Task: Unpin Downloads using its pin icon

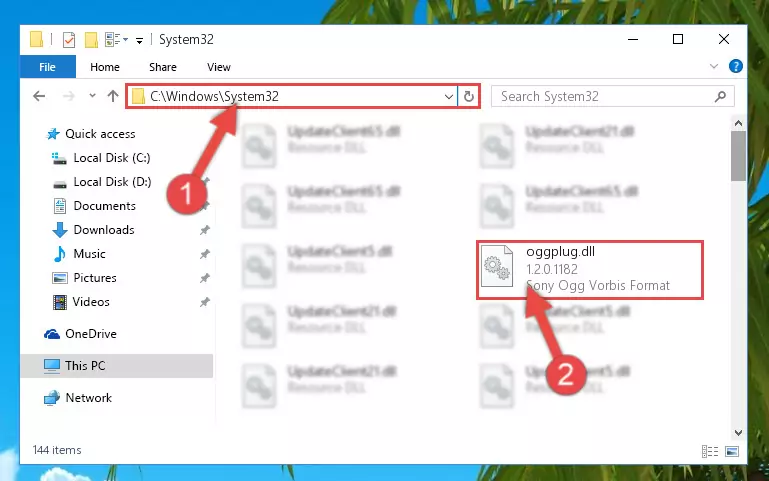Action: click(x=205, y=230)
